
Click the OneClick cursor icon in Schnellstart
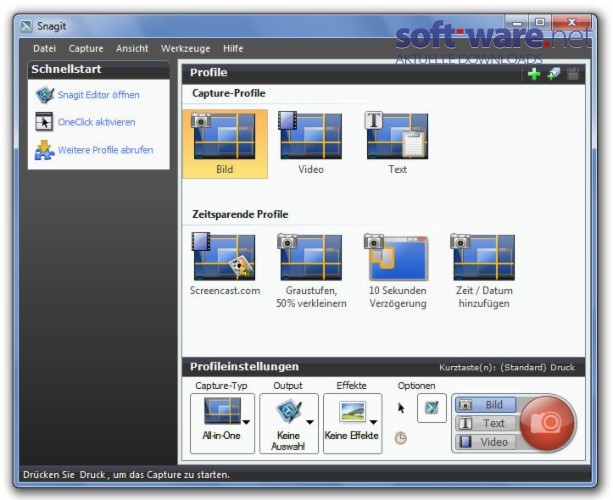click(x=44, y=122)
